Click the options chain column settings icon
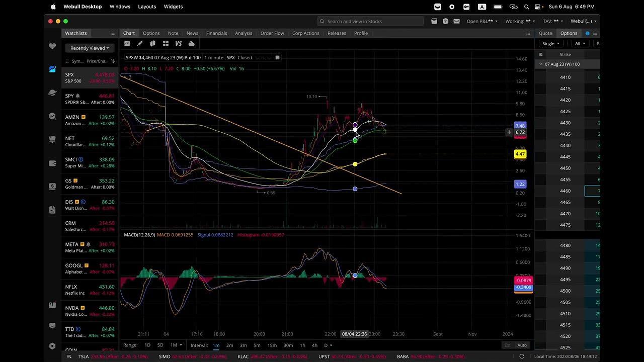 pyautogui.click(x=541, y=54)
